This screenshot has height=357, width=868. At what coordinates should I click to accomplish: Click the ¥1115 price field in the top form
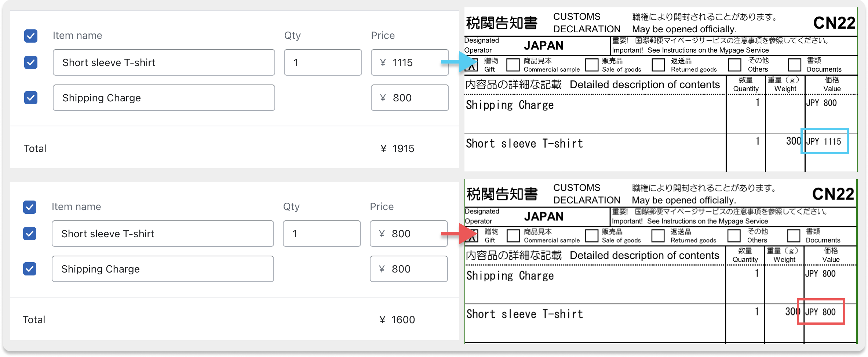click(409, 62)
